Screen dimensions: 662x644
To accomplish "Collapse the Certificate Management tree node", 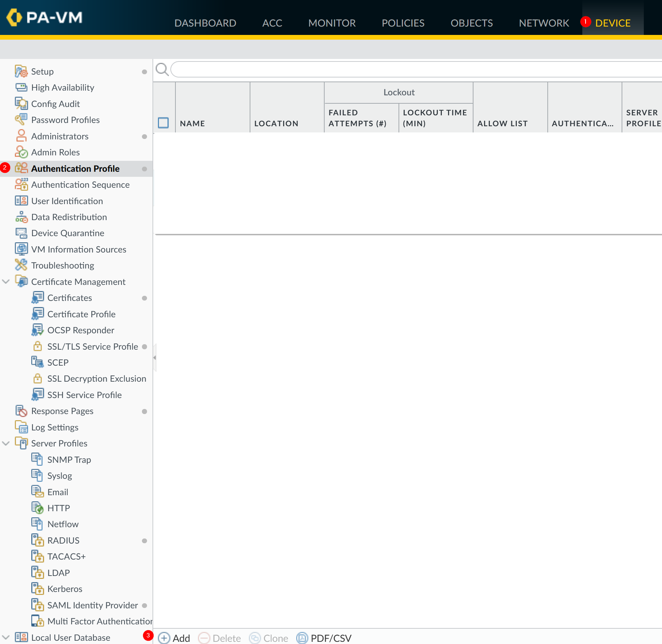I will (6, 282).
